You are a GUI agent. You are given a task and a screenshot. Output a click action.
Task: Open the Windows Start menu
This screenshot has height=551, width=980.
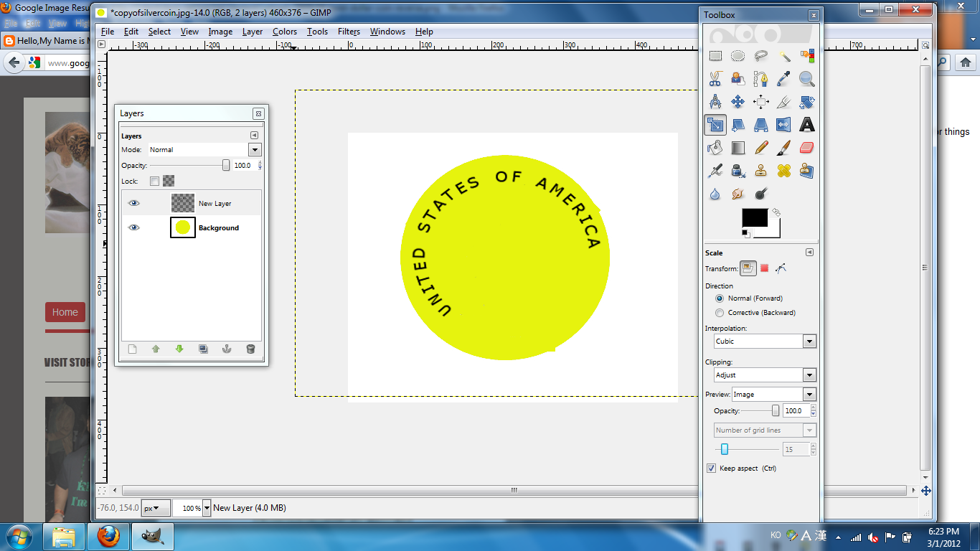click(17, 535)
